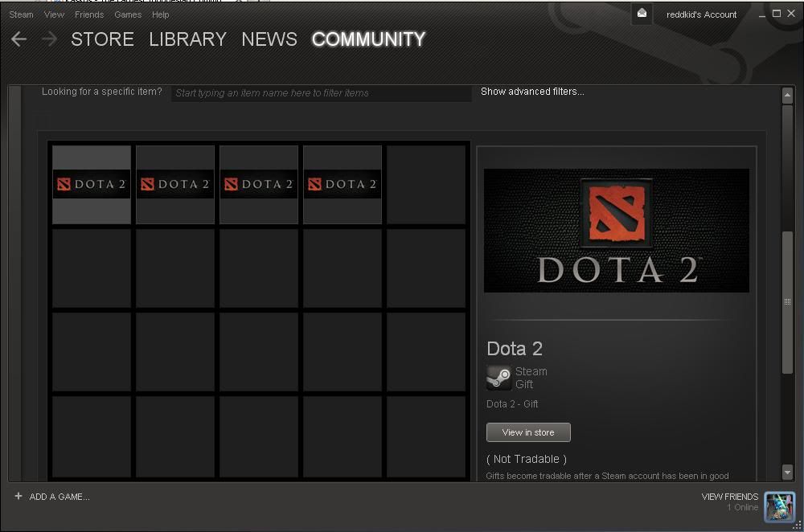Image resolution: width=804 pixels, height=532 pixels.
Task: Click the plus icon next to Add a Game
Action: (x=18, y=496)
